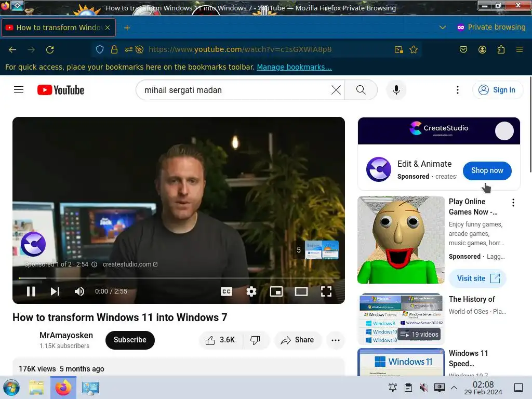Open the MrAmayosken channel name
The height and width of the screenshot is (399, 532).
tap(66, 335)
